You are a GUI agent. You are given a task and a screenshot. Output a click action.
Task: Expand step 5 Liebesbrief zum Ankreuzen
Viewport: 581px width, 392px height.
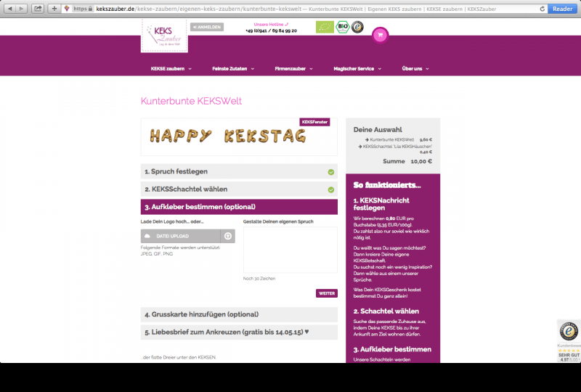(239, 332)
